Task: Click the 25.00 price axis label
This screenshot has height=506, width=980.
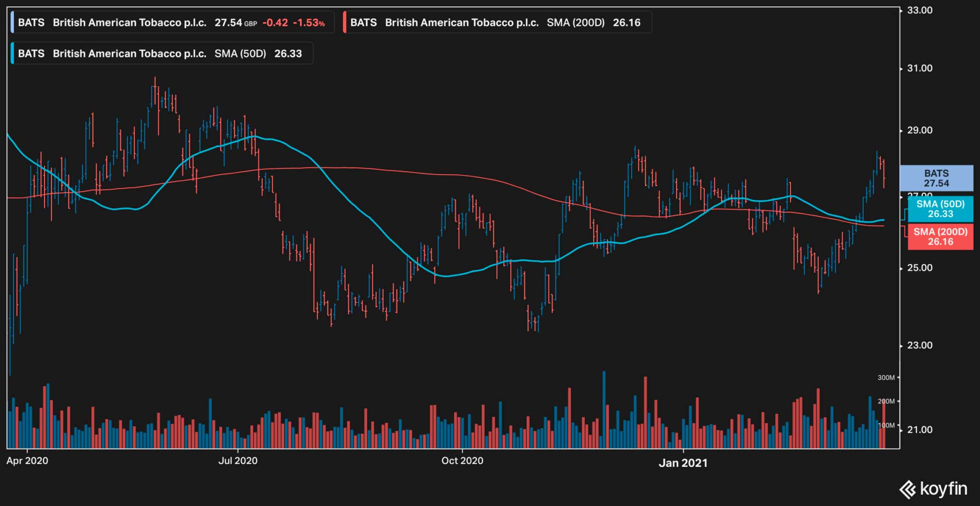Action: 920,268
